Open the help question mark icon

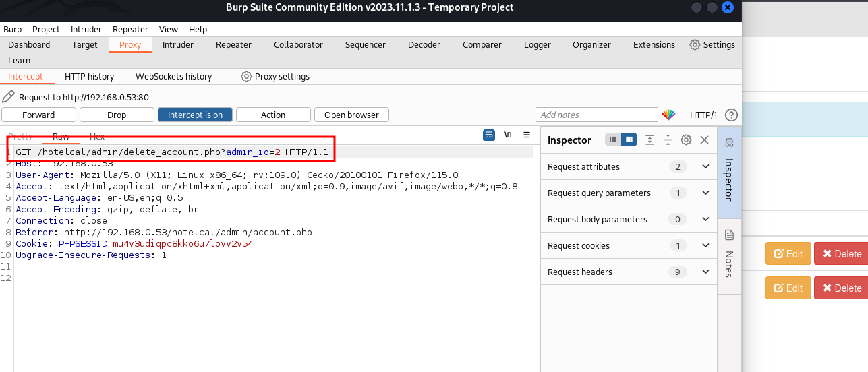tap(731, 115)
